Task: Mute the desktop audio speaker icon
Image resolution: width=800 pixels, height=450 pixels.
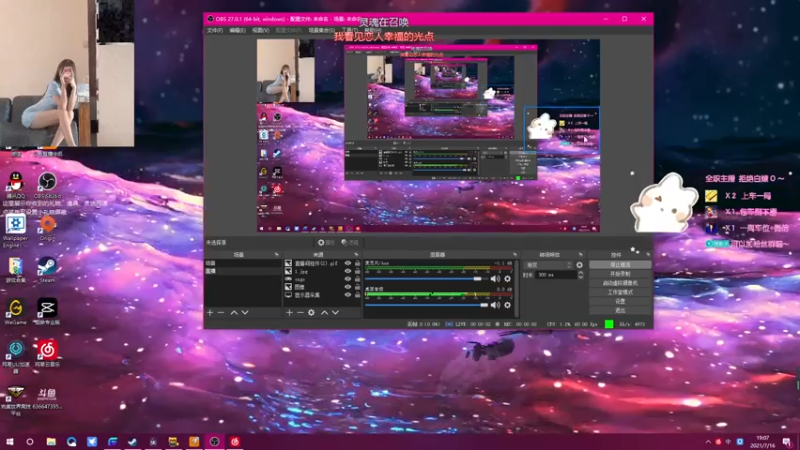Action: (494, 305)
